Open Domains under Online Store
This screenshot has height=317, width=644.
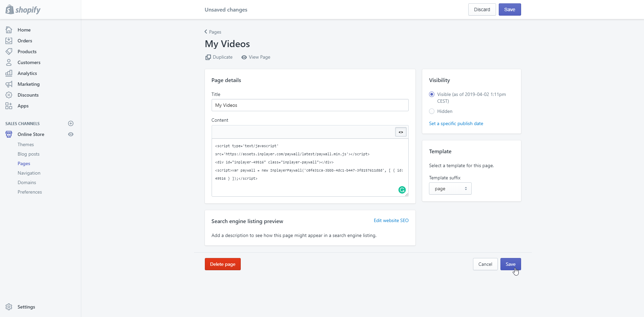pos(27,182)
